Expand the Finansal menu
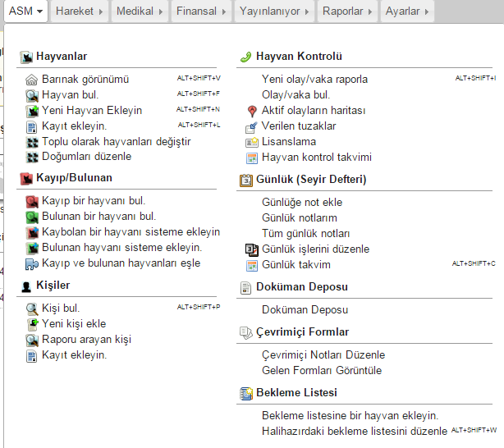Image resolution: width=504 pixels, height=448 pixels. click(x=201, y=11)
